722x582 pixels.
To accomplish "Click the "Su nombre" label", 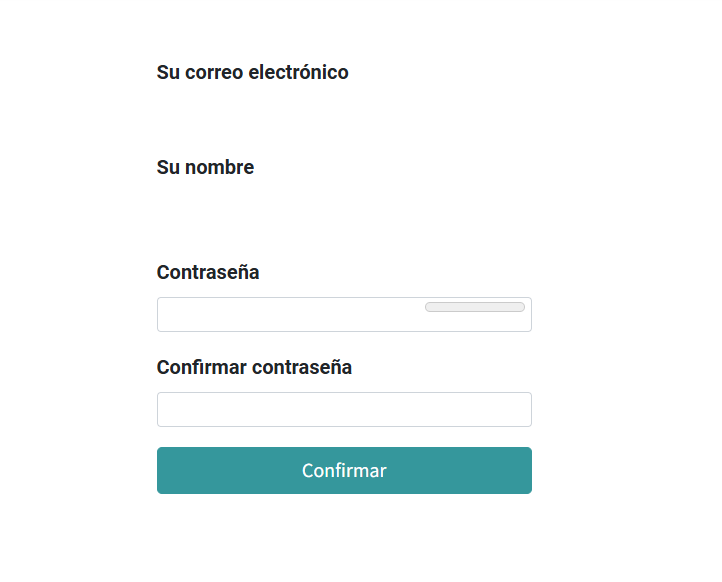I will click(x=205, y=167).
